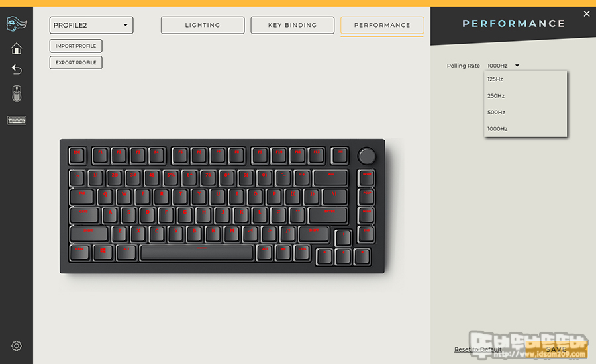The width and height of the screenshot is (596, 364).
Task: Select the keyboard device icon
Action: (17, 120)
